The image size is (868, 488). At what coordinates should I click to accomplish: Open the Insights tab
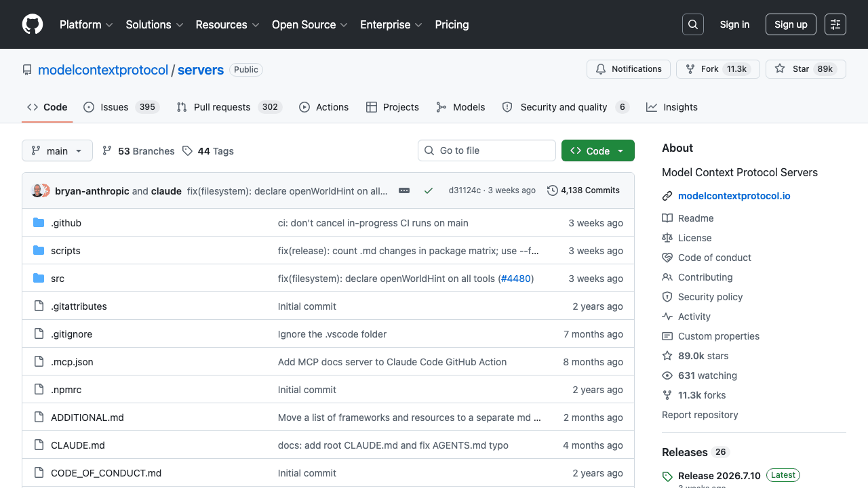tap(672, 107)
